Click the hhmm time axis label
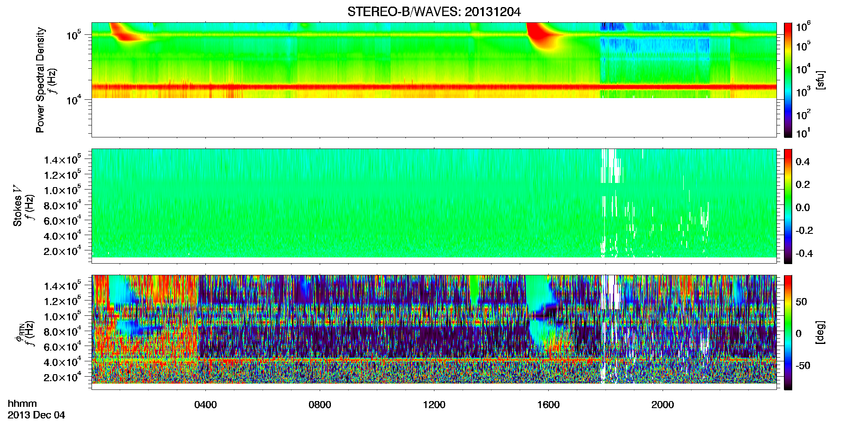 pos(22,404)
